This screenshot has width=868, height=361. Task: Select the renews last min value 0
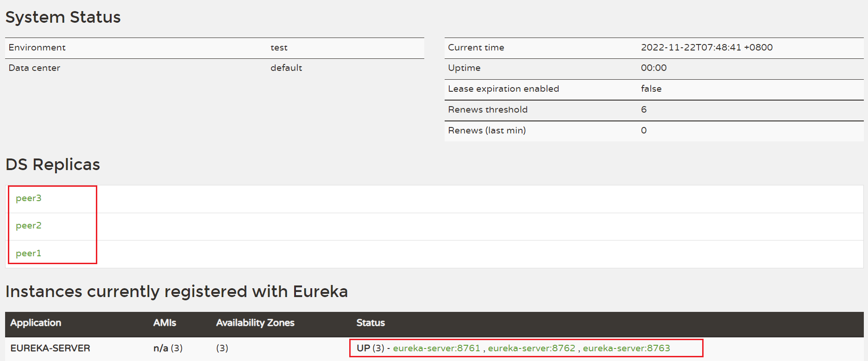click(644, 130)
